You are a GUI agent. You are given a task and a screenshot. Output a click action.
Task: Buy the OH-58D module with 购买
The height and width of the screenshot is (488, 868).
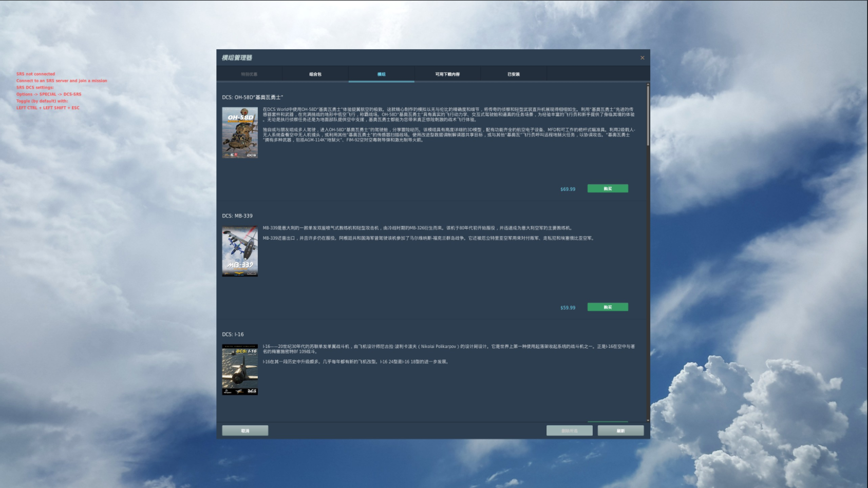(608, 188)
